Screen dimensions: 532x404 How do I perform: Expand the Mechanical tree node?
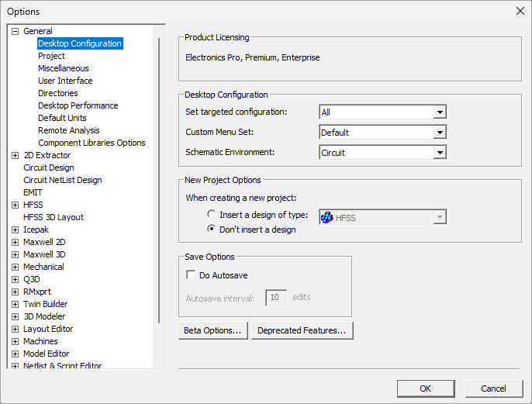coord(15,267)
